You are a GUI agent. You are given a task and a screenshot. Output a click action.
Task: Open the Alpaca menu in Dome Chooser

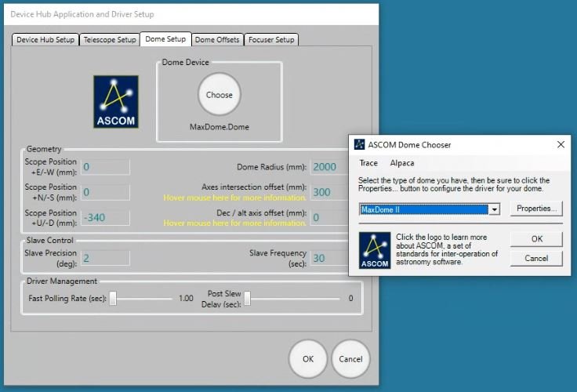click(402, 163)
